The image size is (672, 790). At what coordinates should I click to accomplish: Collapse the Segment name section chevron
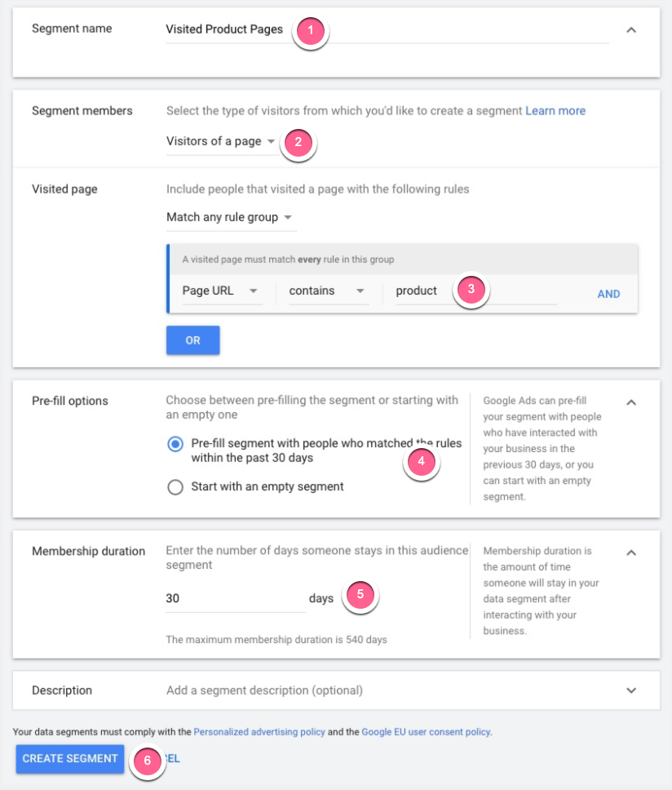pos(630,29)
